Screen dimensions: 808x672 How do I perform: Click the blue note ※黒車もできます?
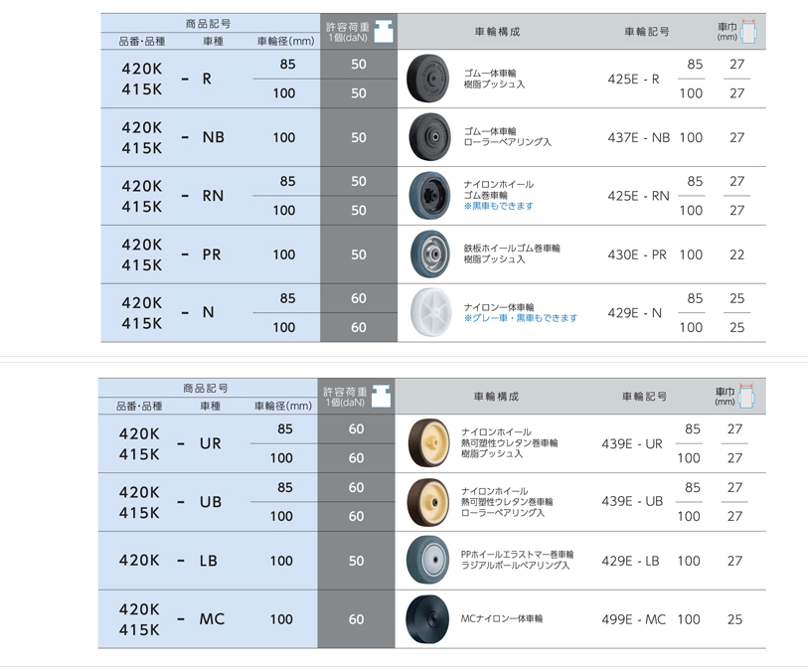(498, 206)
